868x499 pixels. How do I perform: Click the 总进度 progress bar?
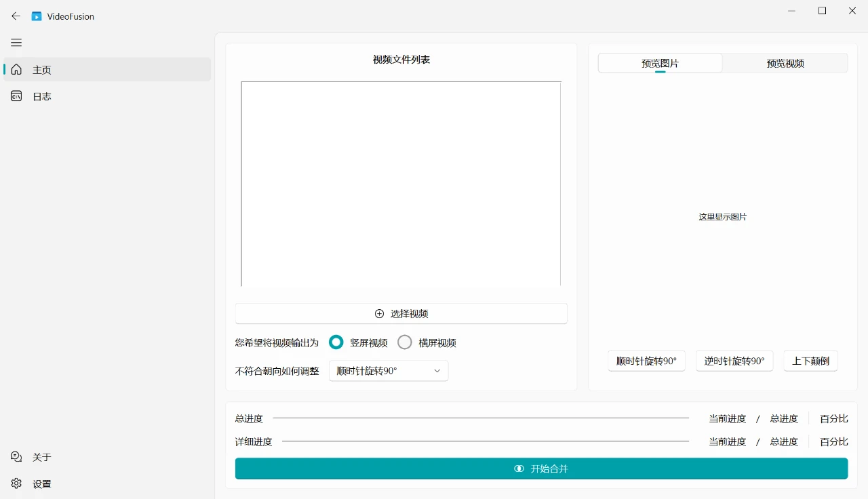click(481, 418)
